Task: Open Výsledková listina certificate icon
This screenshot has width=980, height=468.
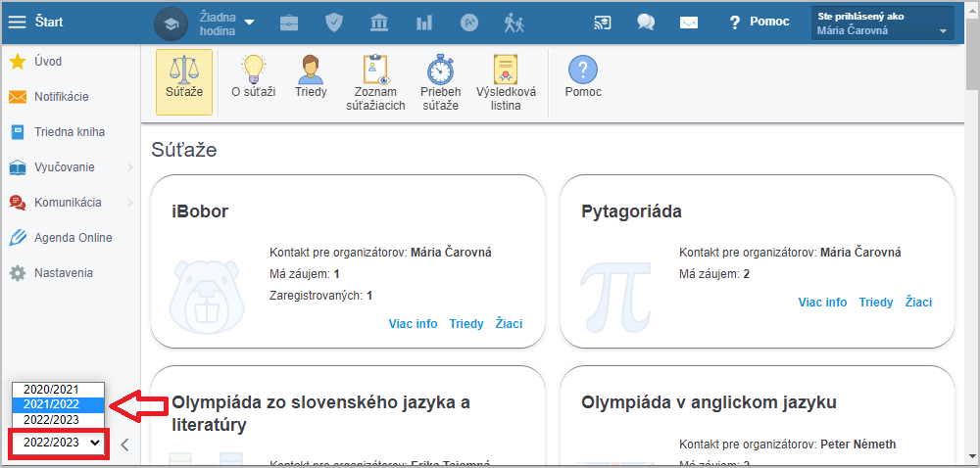Action: [506, 83]
